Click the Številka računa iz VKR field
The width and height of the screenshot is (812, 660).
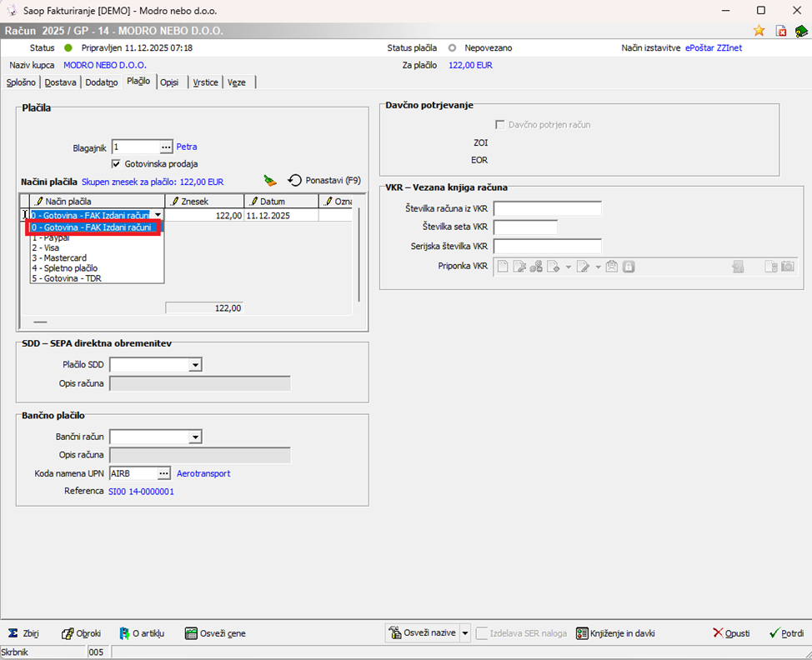tap(548, 208)
